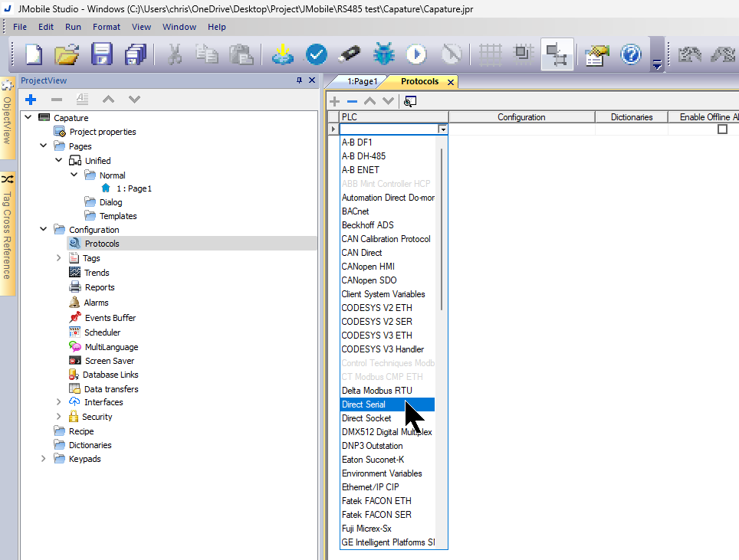Open the Format menu
739x560 pixels.
click(x=107, y=27)
